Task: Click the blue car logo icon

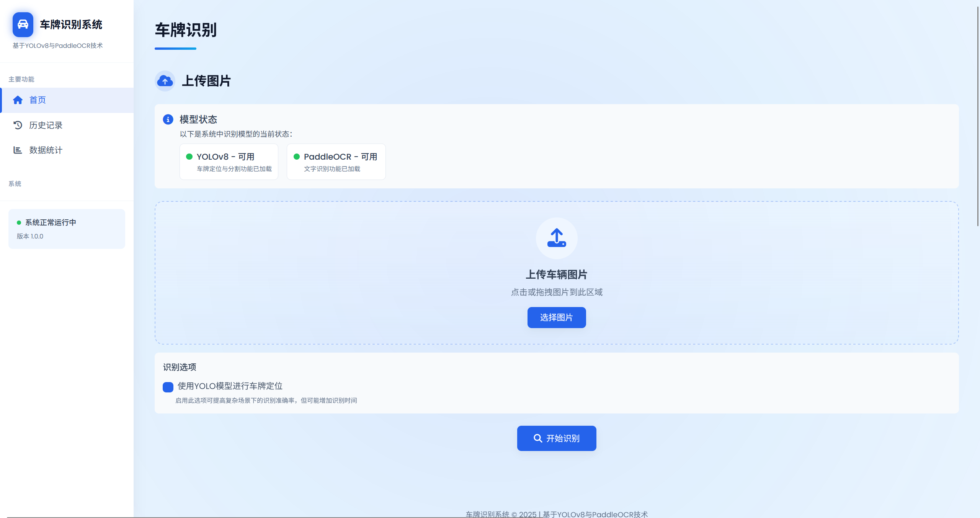Action: point(23,25)
